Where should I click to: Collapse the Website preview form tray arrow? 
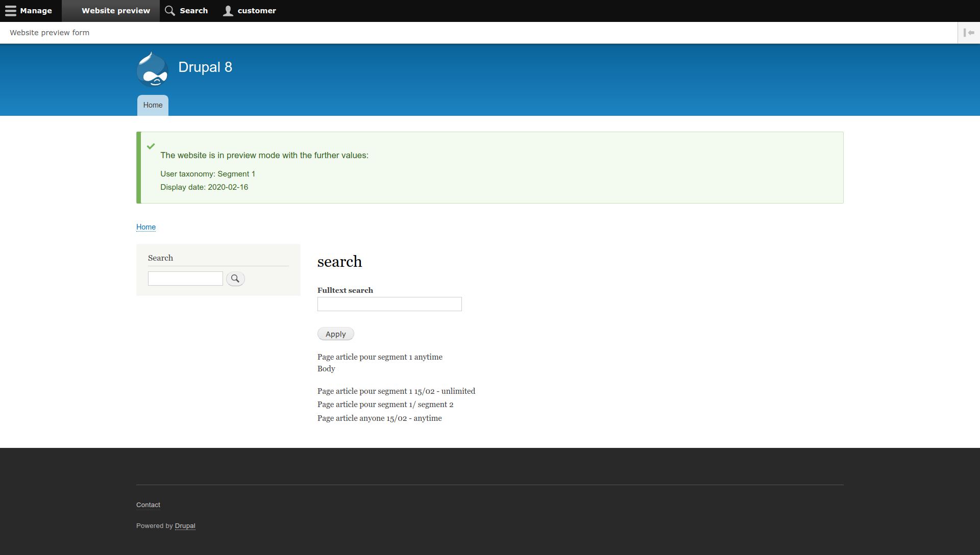(x=969, y=32)
